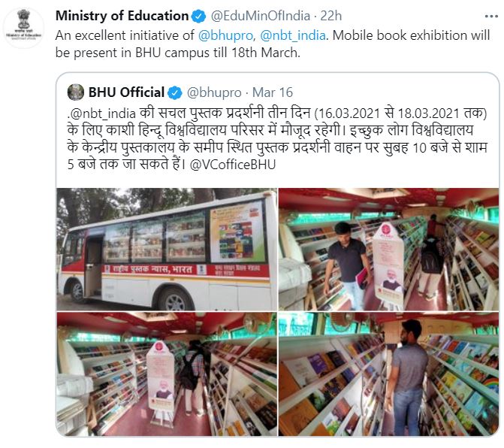The width and height of the screenshot is (504, 448).
Task: Click the Mar 16 quoted tweet date
Action: 273,92
